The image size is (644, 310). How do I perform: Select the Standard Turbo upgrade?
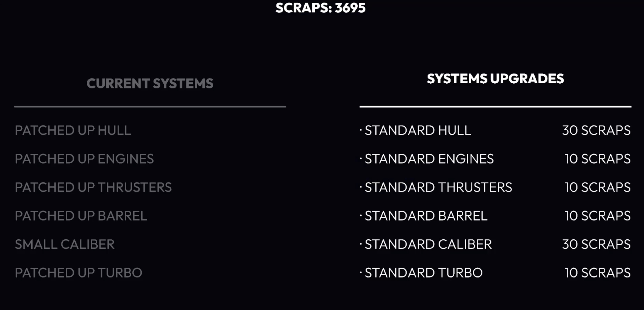[x=424, y=273]
